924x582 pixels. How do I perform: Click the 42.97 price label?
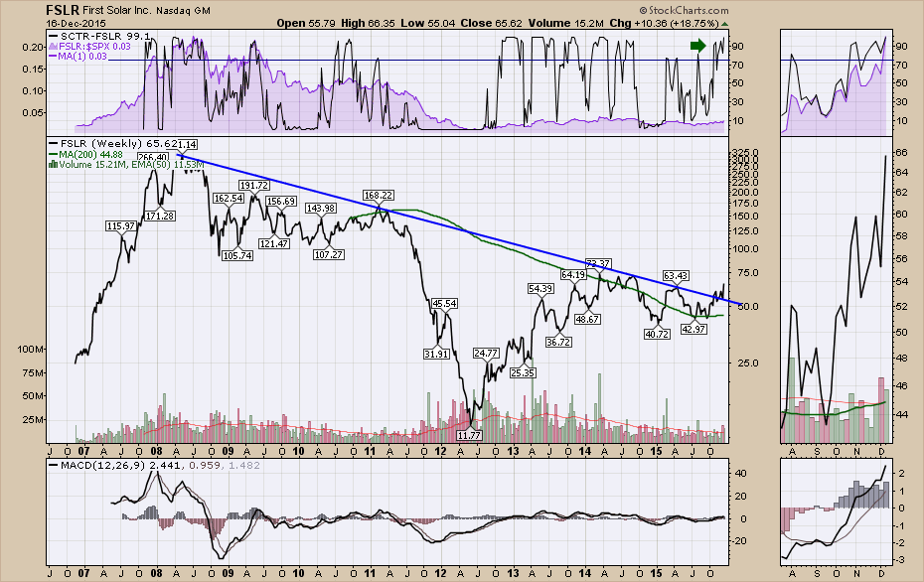(693, 330)
